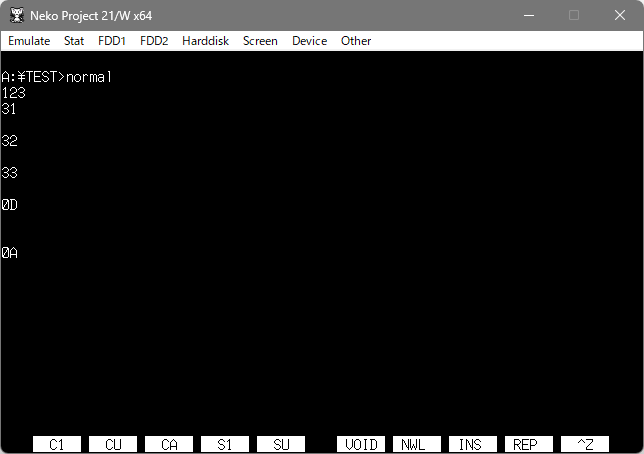Click the Neko Project cat icon in title bar

pyautogui.click(x=17, y=16)
